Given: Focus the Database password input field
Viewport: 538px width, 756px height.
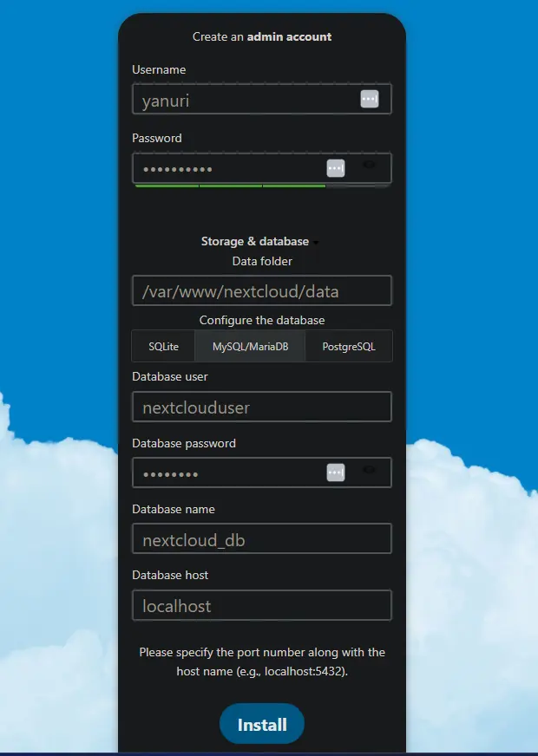Looking at the screenshot, I should (x=262, y=472).
